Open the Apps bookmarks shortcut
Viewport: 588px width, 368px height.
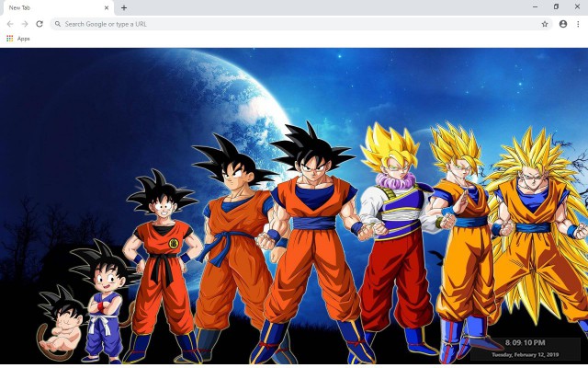click(x=18, y=39)
